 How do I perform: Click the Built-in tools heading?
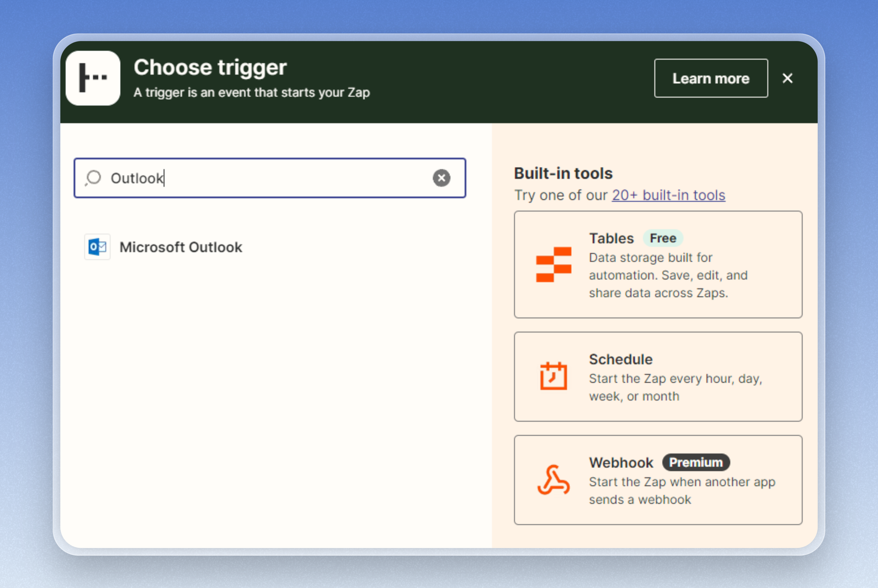pyautogui.click(x=563, y=173)
